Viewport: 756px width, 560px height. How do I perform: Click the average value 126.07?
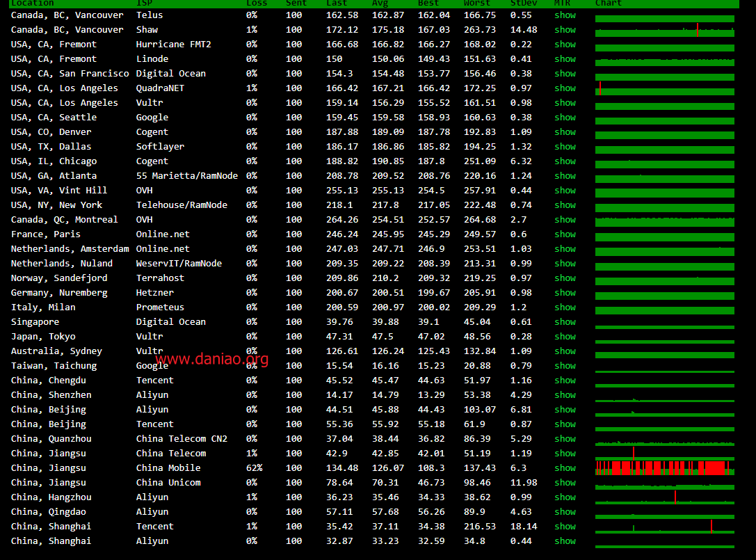point(387,468)
